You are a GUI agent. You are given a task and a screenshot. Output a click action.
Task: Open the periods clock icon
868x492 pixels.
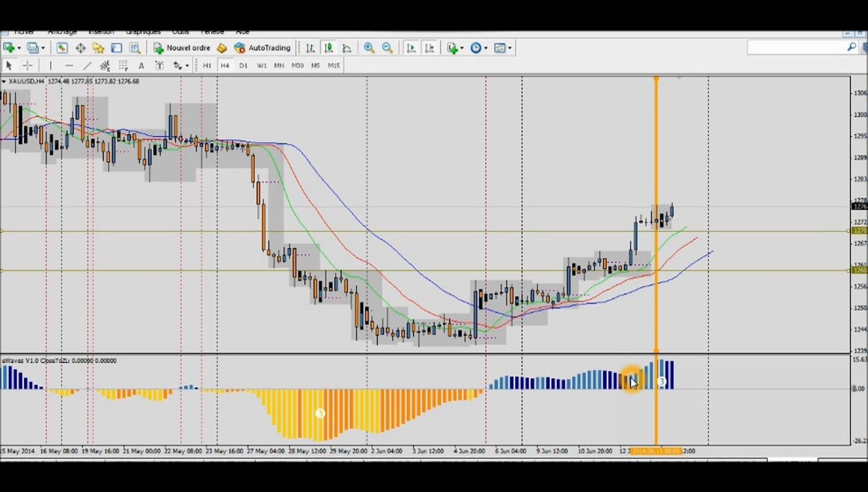click(476, 48)
